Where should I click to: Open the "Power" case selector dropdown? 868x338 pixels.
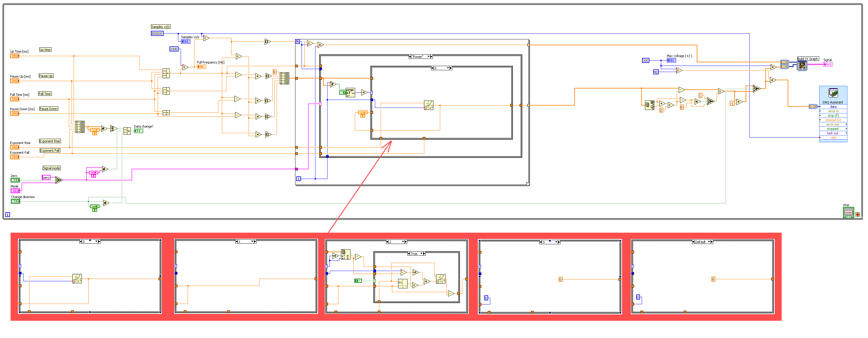coord(420,56)
